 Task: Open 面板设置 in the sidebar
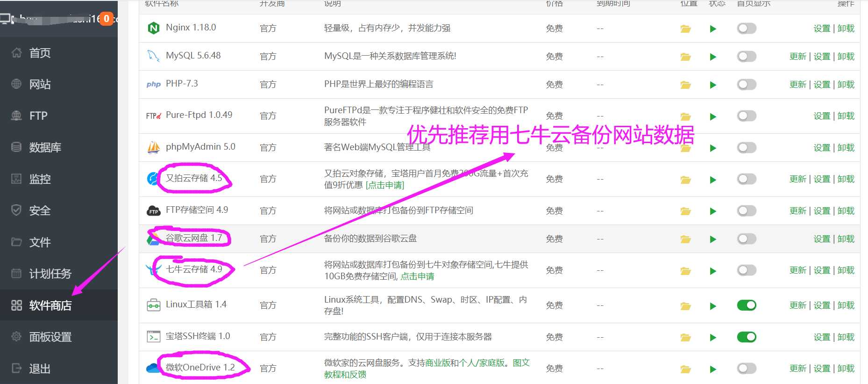coord(59,337)
